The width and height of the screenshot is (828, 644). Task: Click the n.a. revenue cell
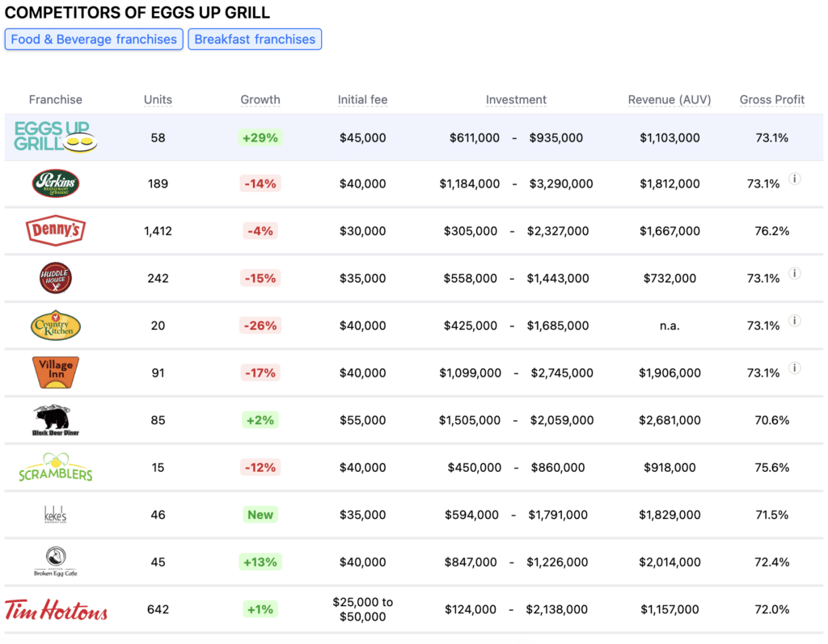pyautogui.click(x=670, y=326)
